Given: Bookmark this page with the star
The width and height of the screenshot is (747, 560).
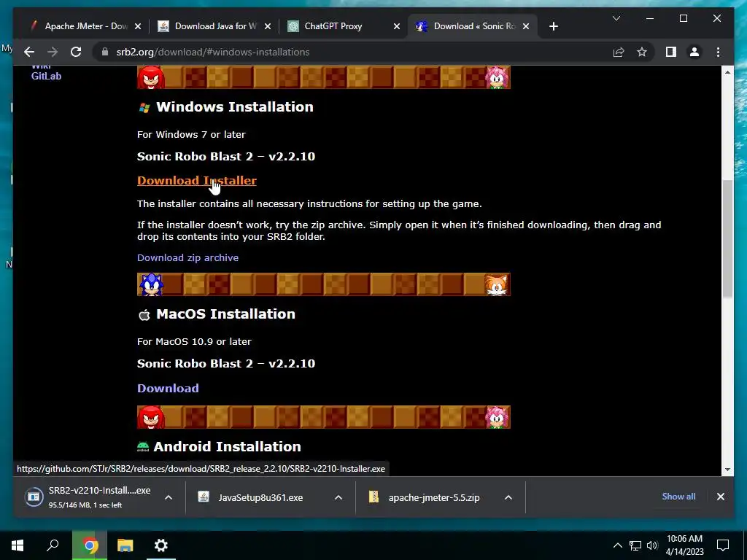Looking at the screenshot, I should pos(642,52).
